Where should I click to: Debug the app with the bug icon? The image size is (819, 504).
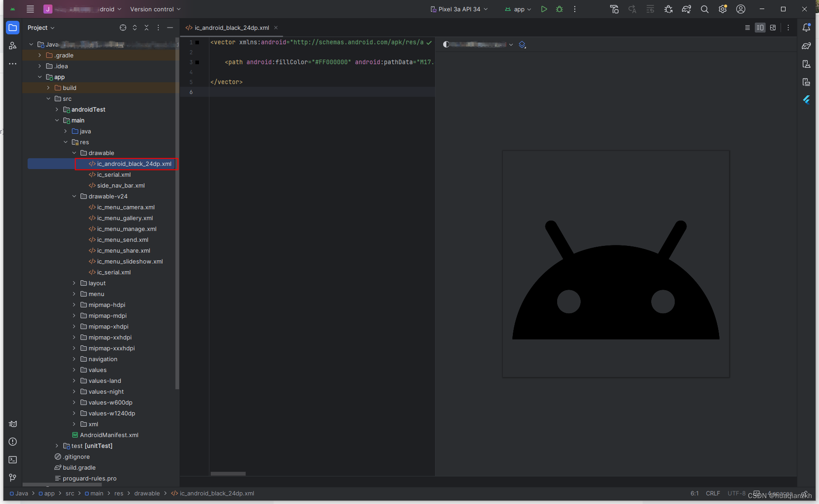click(559, 9)
